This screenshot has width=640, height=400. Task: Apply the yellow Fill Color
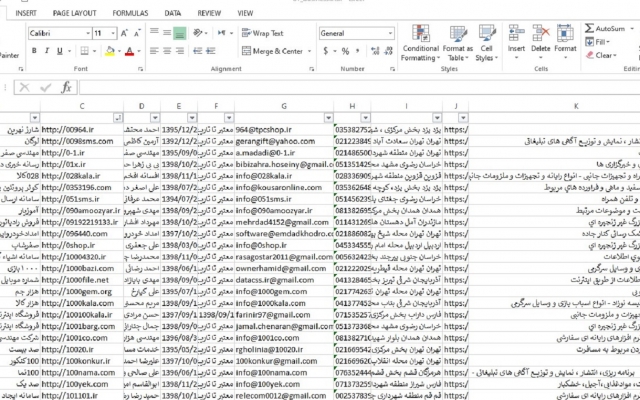[110, 51]
